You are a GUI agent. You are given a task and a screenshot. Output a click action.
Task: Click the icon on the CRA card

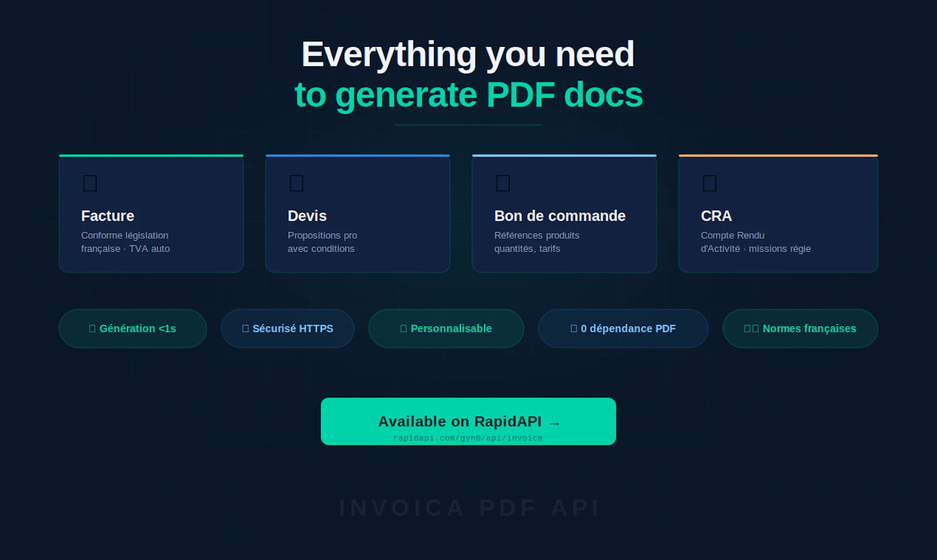(x=709, y=183)
